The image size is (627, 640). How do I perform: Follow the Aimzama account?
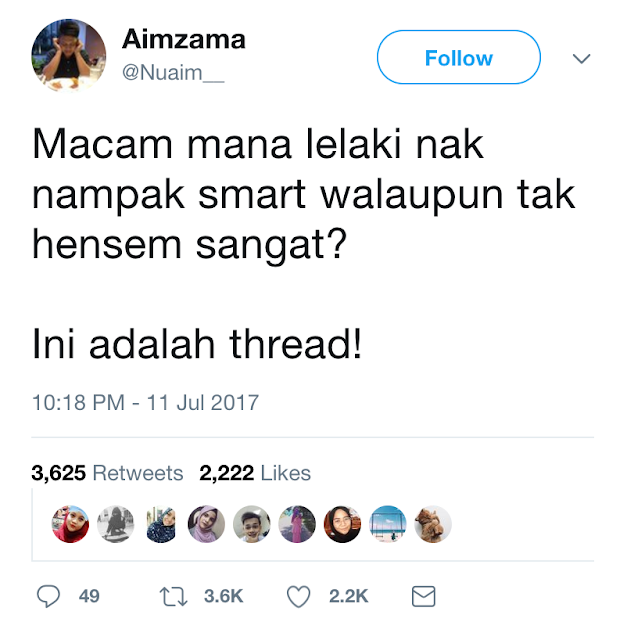click(459, 57)
